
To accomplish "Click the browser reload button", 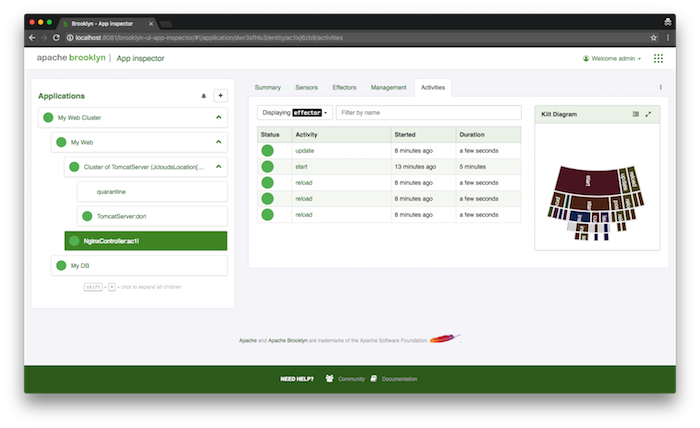I will 58,37.
